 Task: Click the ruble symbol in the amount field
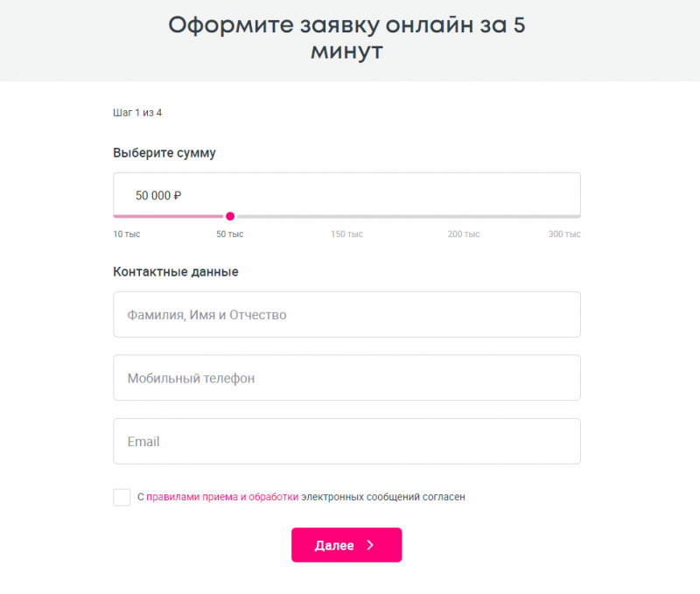click(x=178, y=196)
